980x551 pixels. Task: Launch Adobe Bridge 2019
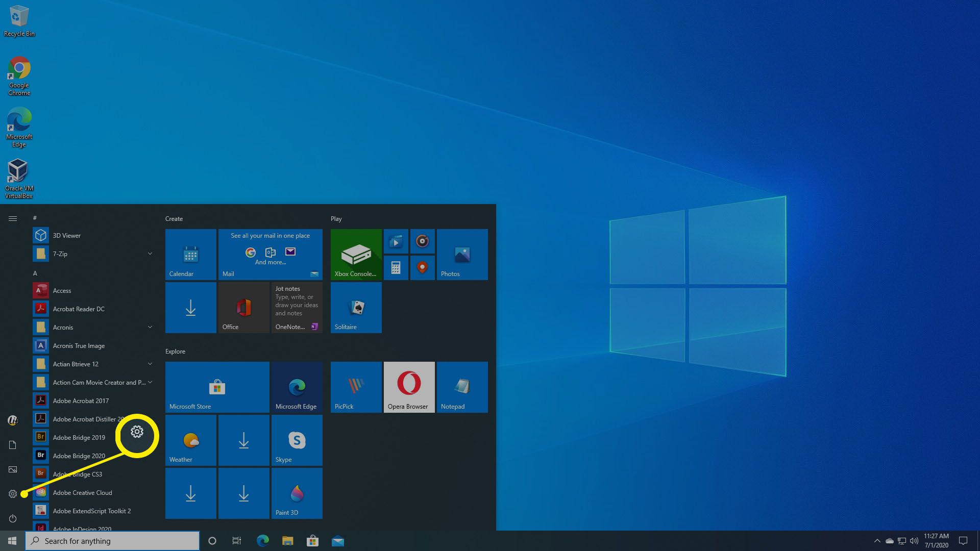click(x=93, y=437)
